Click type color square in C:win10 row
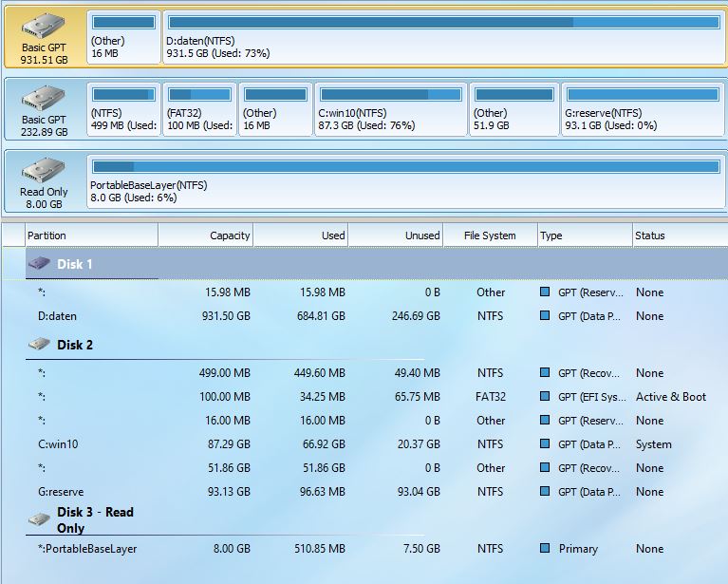728x584 pixels. pyautogui.click(x=545, y=443)
